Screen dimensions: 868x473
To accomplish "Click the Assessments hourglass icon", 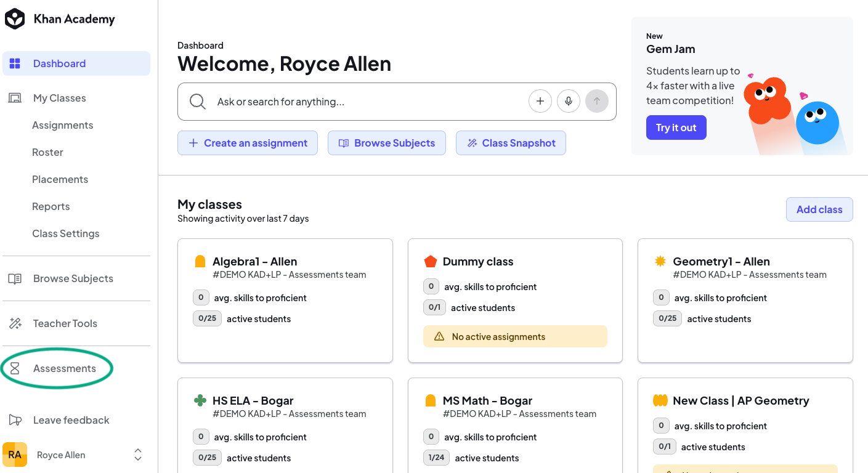I will pyautogui.click(x=15, y=368).
